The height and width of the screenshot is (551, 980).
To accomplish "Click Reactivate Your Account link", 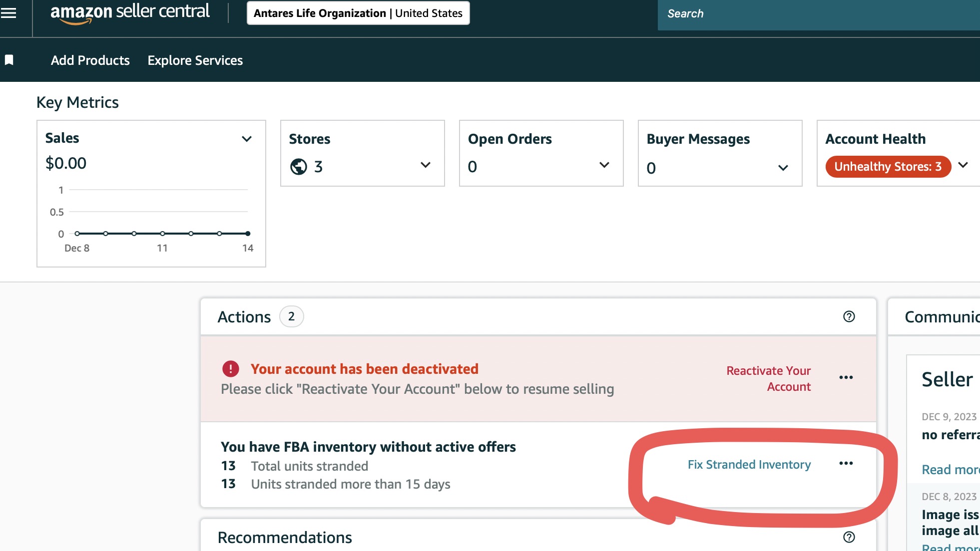I will [769, 378].
